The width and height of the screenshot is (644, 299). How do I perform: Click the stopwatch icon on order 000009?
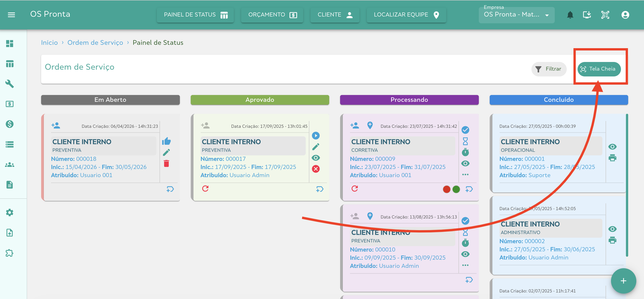click(x=465, y=152)
